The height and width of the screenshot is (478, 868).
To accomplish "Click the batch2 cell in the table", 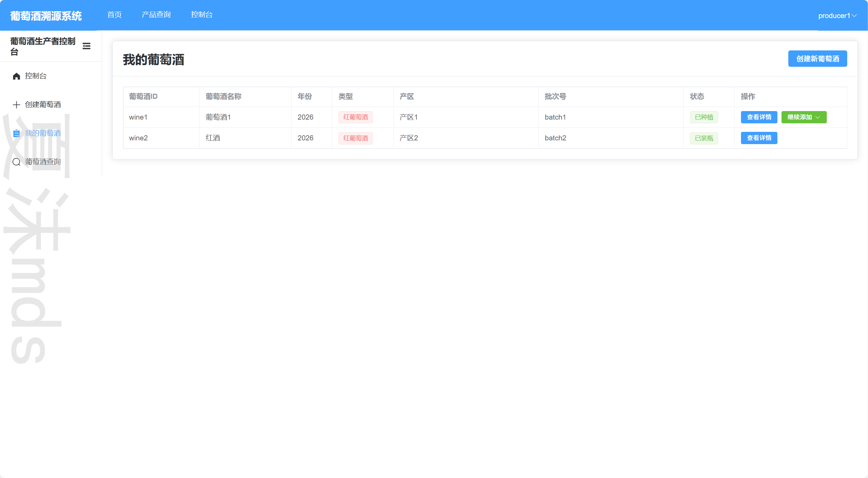I will 555,138.
